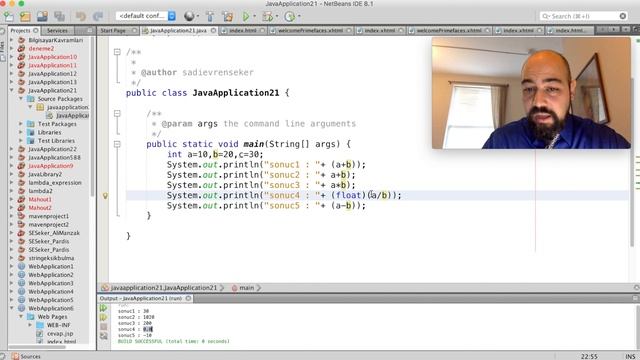Click the New File toolbar icon

(x=9, y=16)
